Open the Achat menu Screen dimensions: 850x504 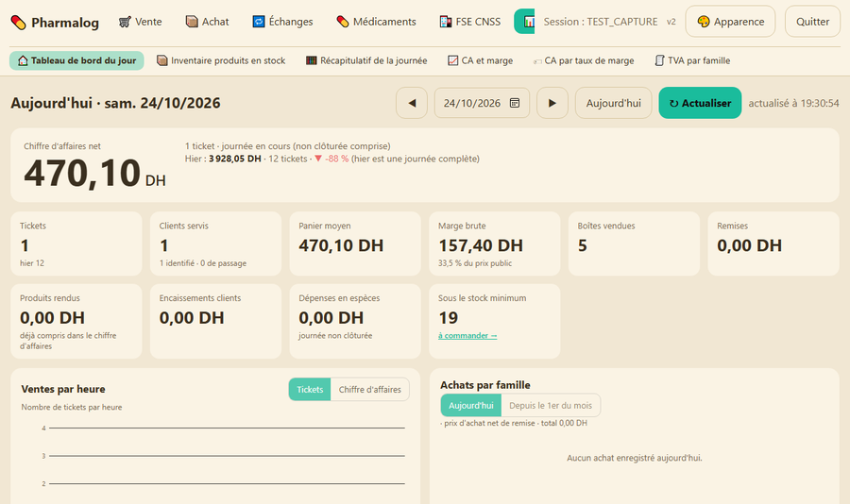pos(208,22)
